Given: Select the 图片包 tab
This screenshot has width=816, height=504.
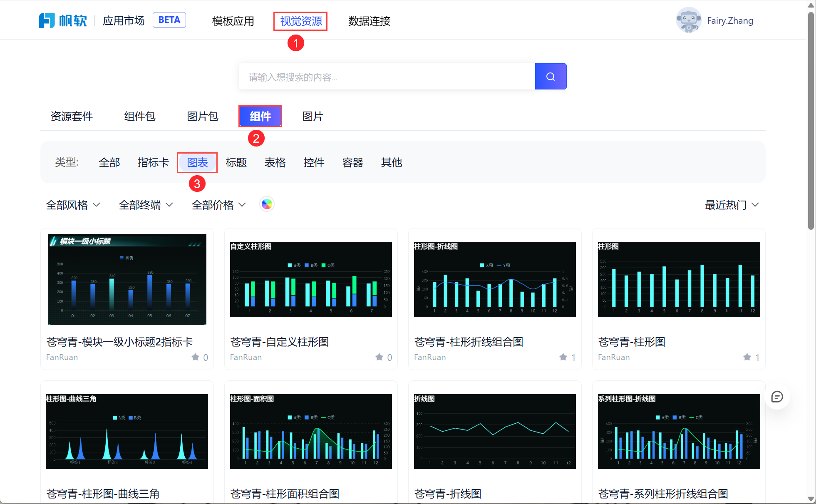Looking at the screenshot, I should (x=202, y=116).
